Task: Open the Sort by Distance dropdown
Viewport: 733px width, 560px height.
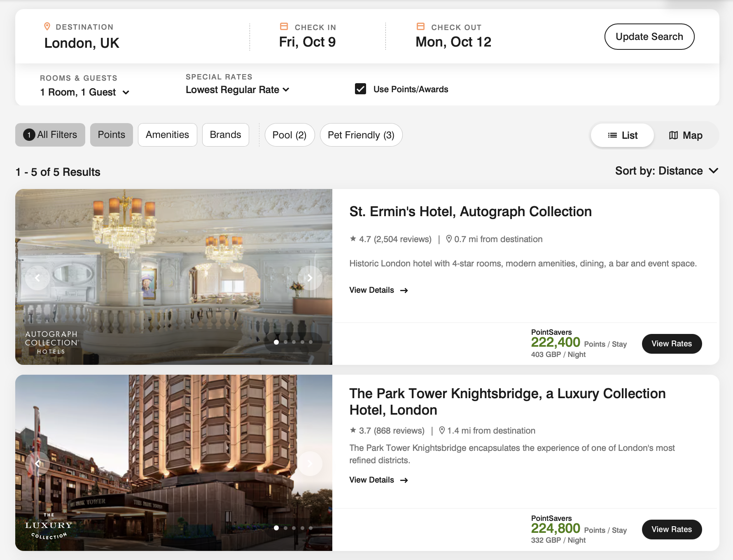Action: [667, 171]
